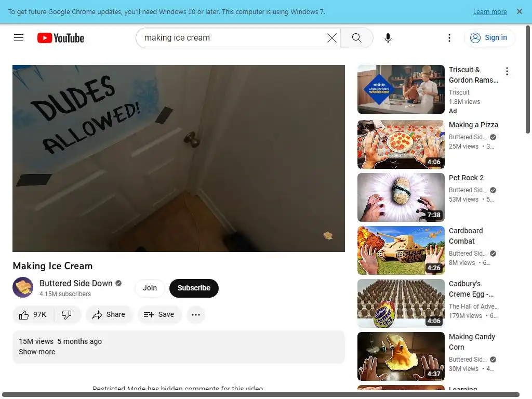Share the Making Ice Cream video
The image size is (532, 399).
[109, 315]
